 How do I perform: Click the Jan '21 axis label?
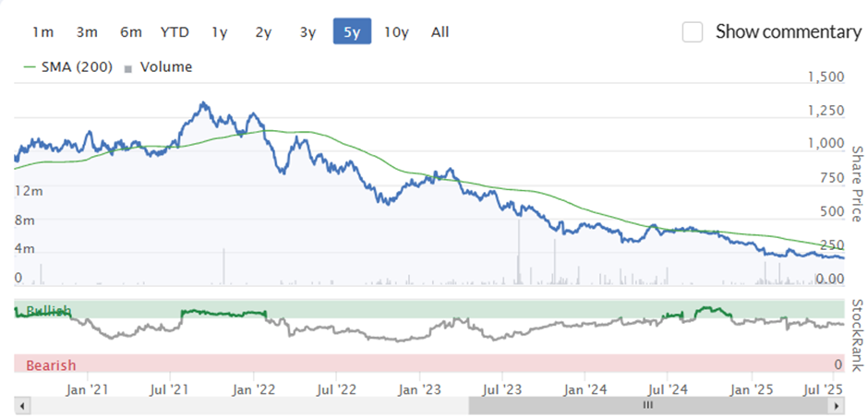click(88, 389)
